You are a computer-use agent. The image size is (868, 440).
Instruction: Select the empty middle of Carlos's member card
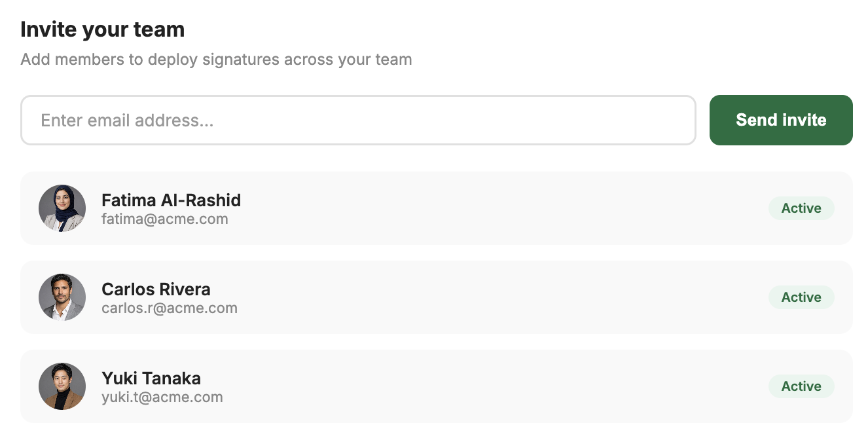497,297
